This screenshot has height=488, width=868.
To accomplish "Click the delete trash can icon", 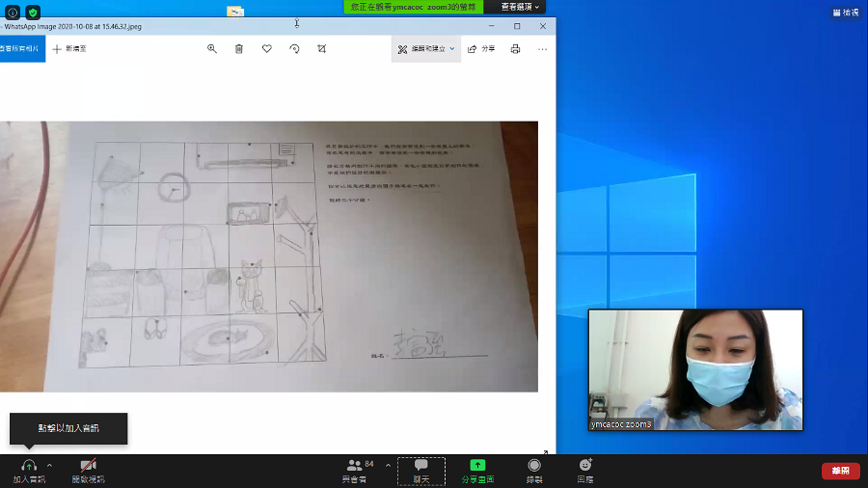I will [239, 48].
